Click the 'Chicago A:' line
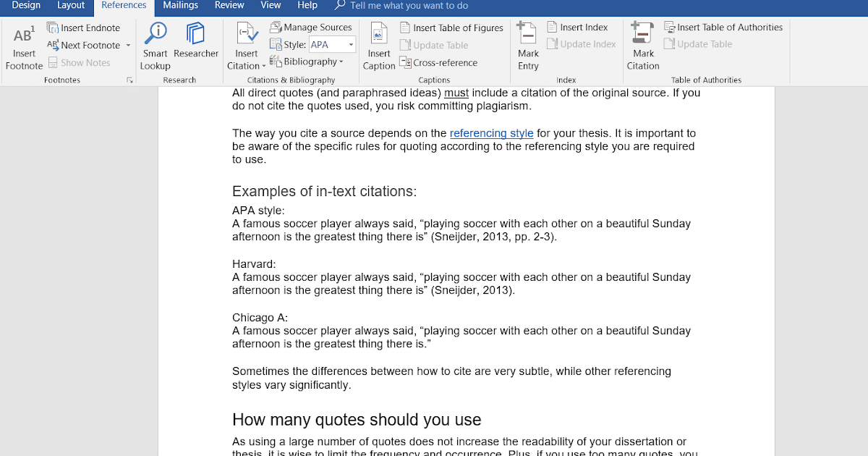Viewport: 868px width, 456px height. (260, 318)
